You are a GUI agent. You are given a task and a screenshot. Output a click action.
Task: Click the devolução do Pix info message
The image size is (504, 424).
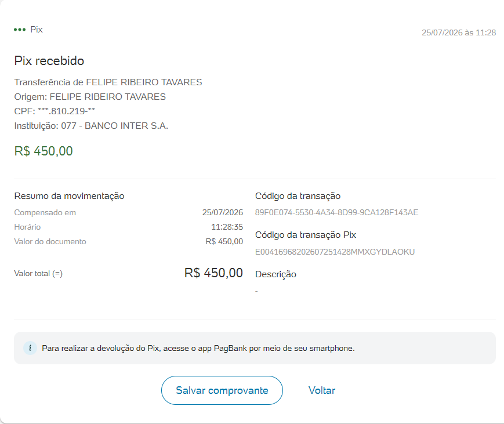pyautogui.click(x=198, y=348)
